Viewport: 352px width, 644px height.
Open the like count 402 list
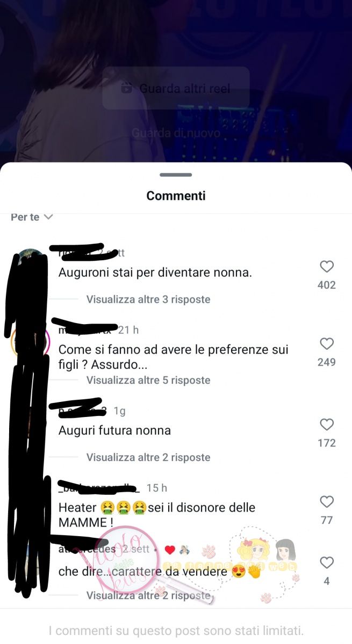point(327,285)
